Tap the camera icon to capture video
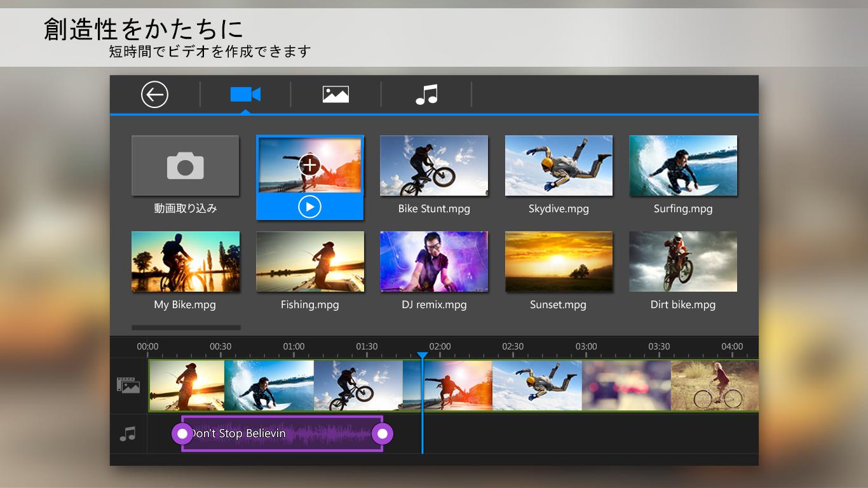 [186, 165]
